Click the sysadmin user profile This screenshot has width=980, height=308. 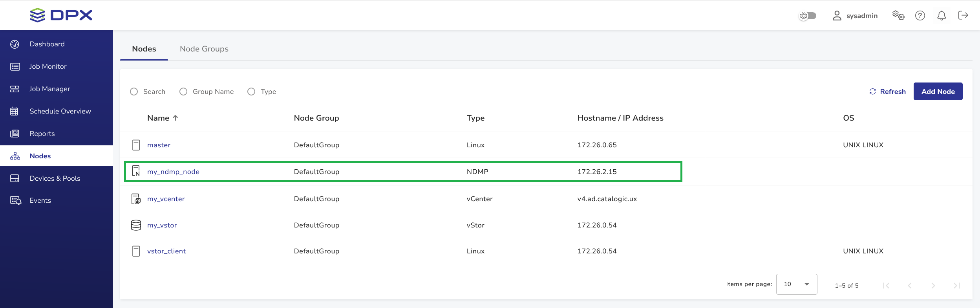point(855,16)
